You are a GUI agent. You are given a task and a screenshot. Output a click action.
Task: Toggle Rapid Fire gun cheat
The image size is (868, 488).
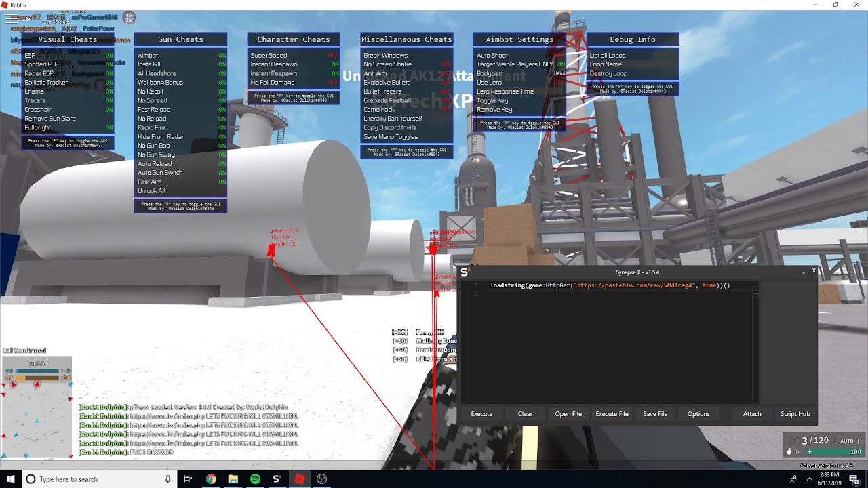181,127
